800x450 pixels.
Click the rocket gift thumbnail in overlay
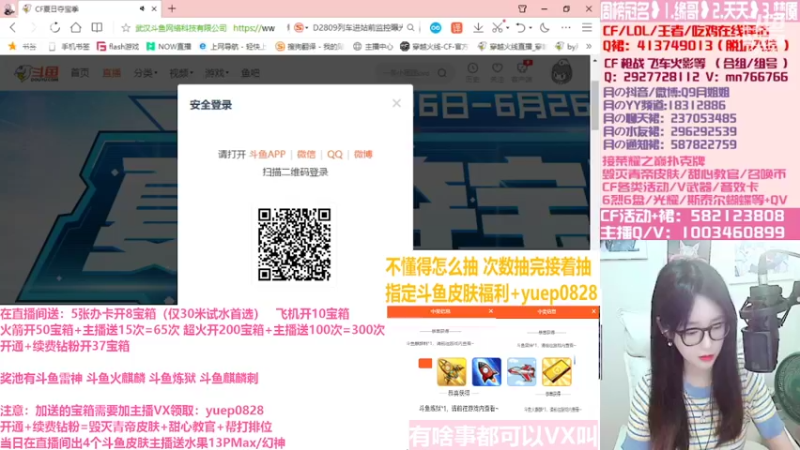[486, 371]
